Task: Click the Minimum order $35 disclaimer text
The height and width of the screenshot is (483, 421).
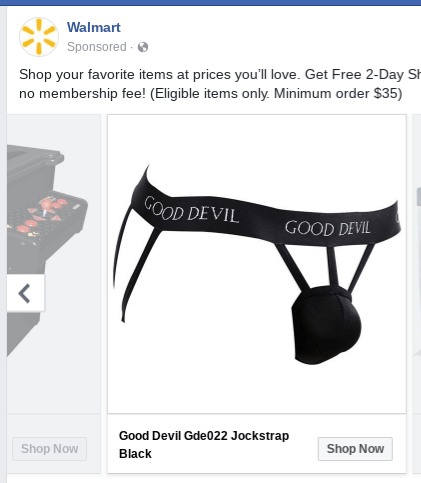Action: (338, 93)
